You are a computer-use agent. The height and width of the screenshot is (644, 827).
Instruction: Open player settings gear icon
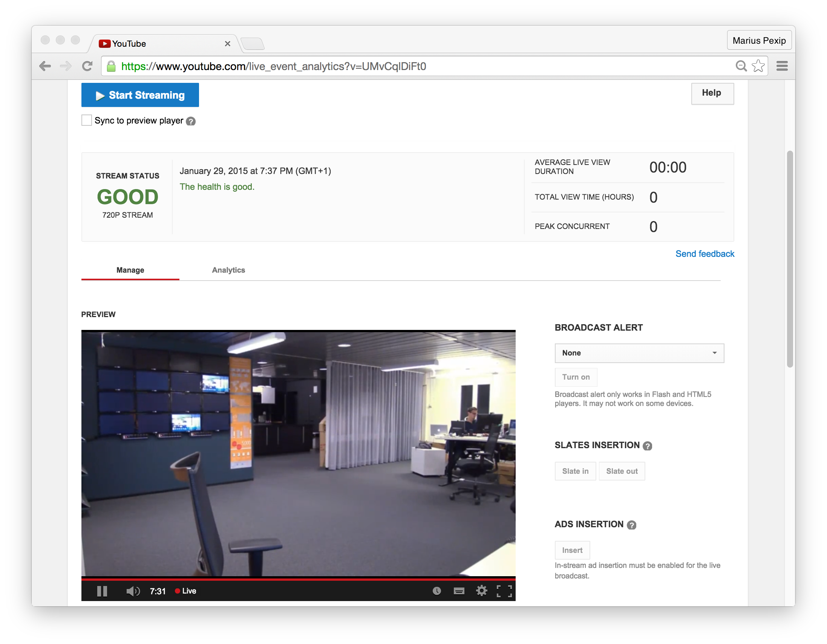click(481, 591)
